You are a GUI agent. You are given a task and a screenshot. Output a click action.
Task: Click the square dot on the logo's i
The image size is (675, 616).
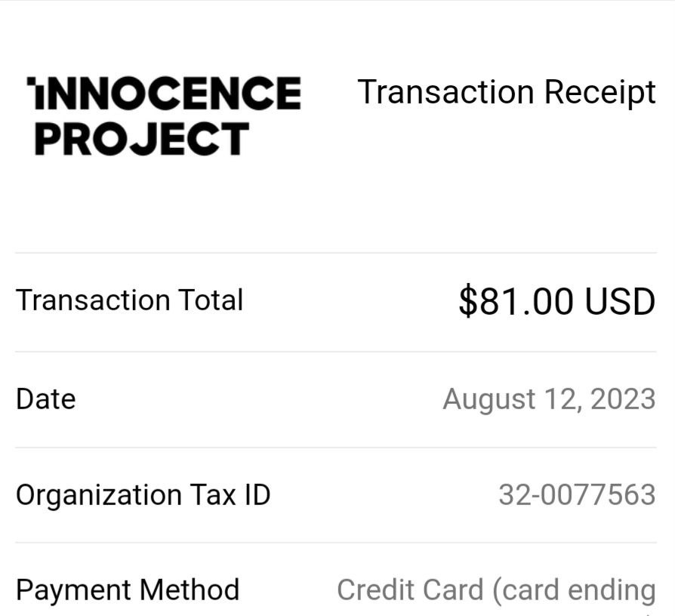pos(32,82)
